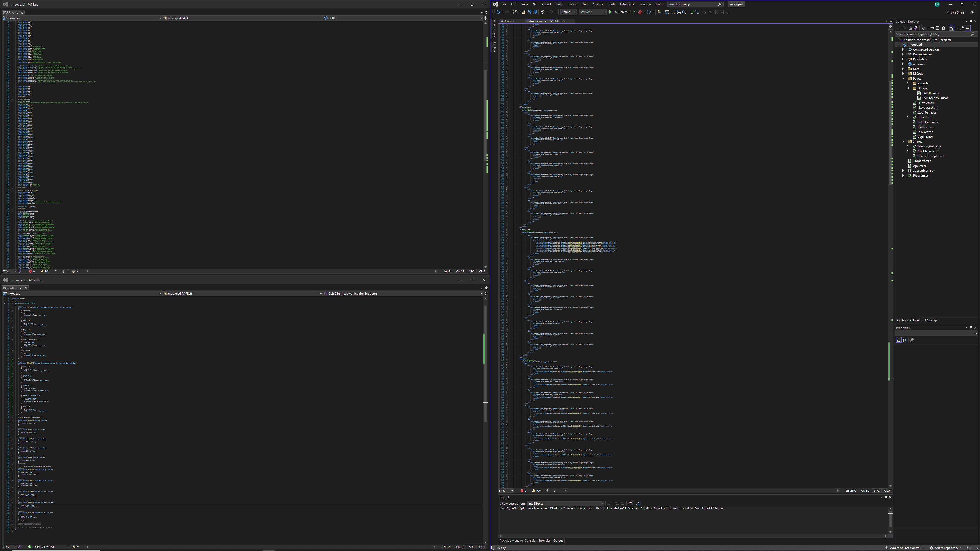980x551 pixels.
Task: Expand the Program.cs node
Action: (x=903, y=176)
